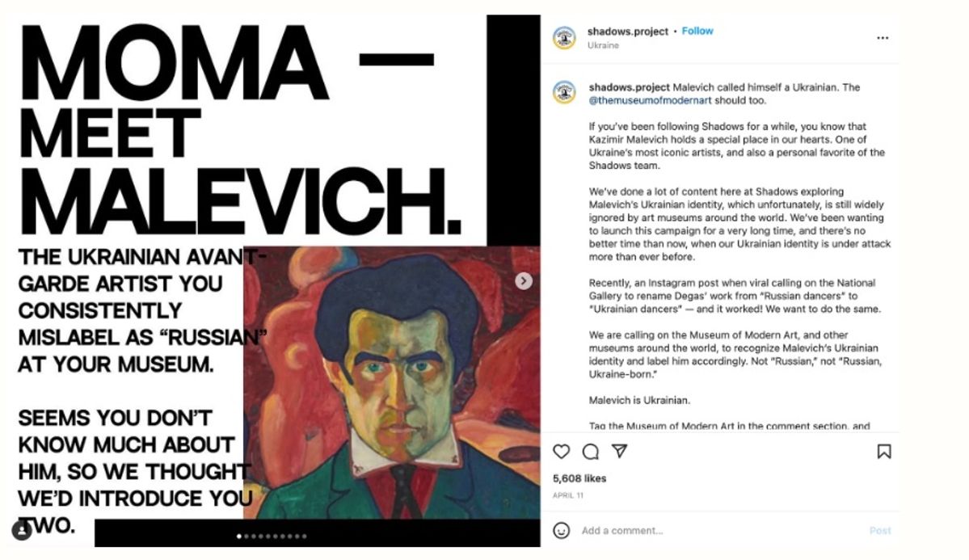Submit comment with Post button
The height and width of the screenshot is (560, 969).
[x=880, y=530]
